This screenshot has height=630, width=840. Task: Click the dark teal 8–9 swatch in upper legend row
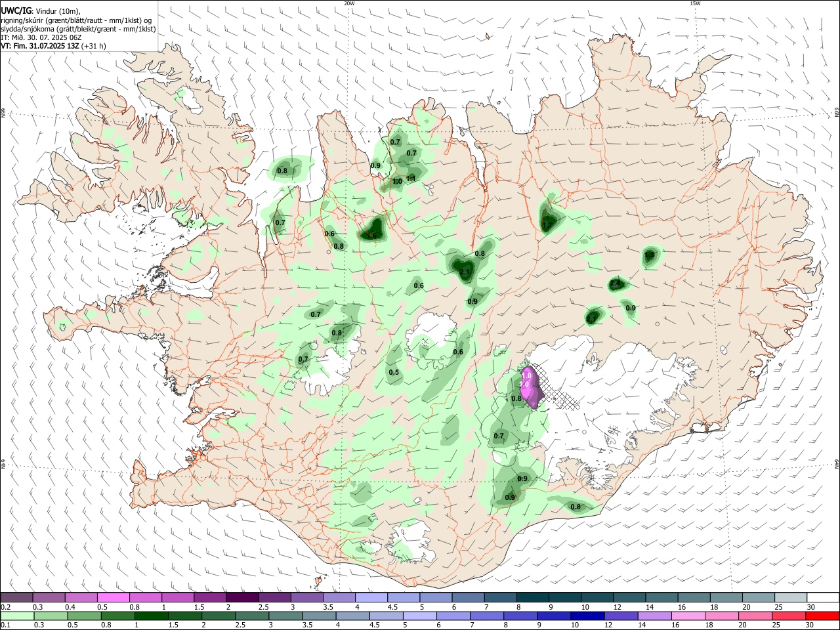(532, 597)
